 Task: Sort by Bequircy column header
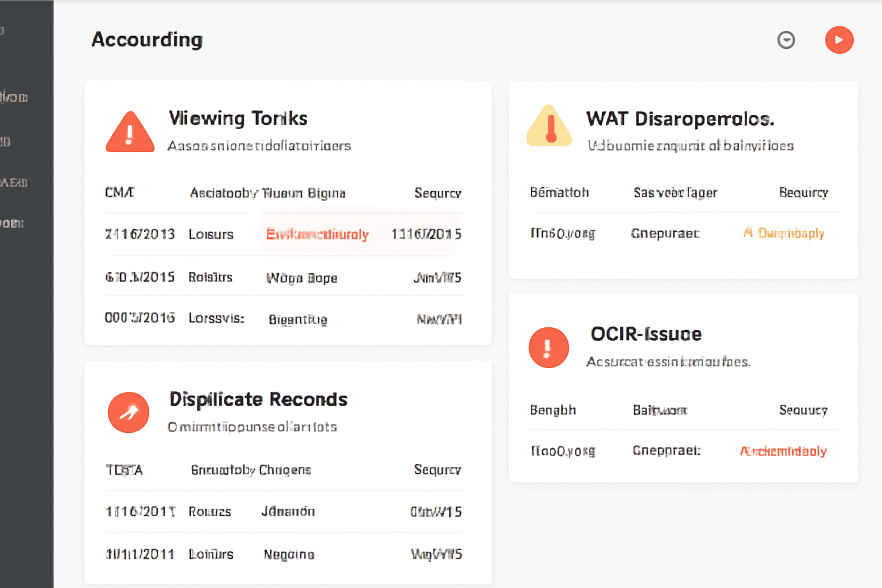click(803, 193)
